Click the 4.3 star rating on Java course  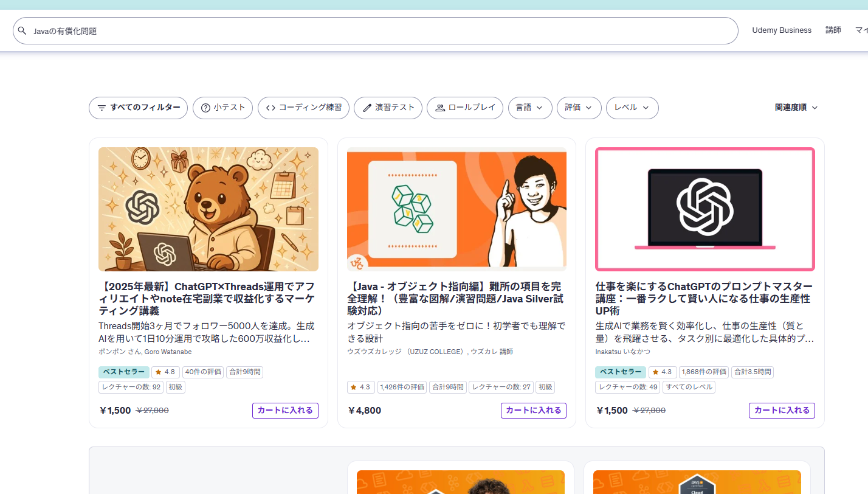click(361, 387)
